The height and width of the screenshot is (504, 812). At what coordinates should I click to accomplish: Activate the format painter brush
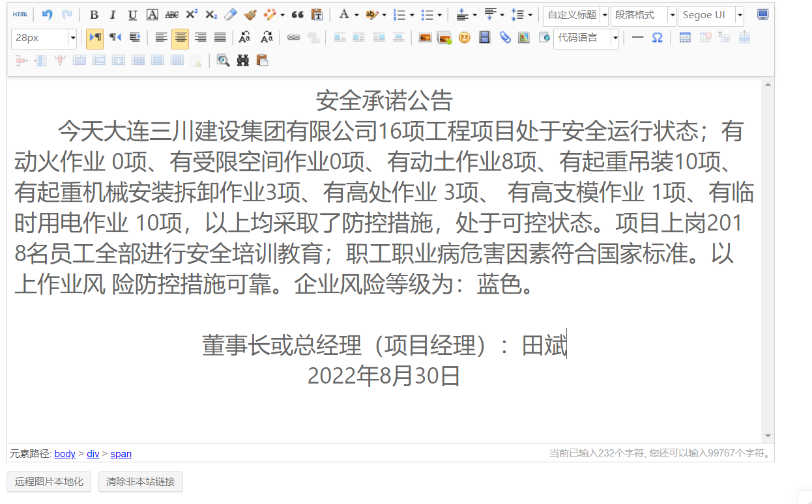(250, 14)
